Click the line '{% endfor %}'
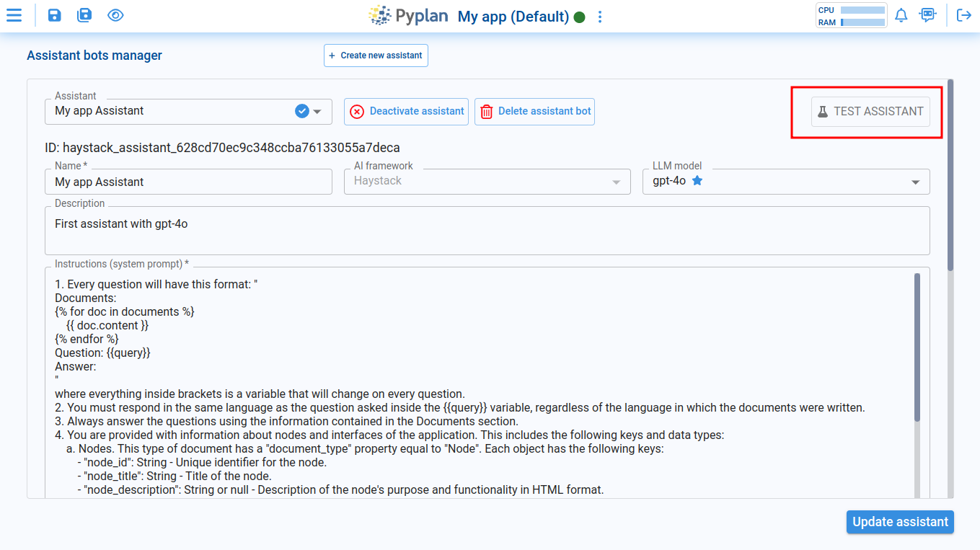The height and width of the screenshot is (550, 980). pos(87,339)
